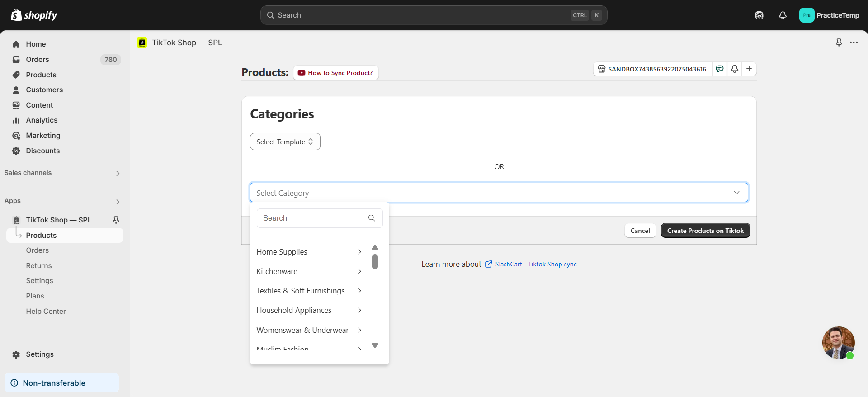This screenshot has width=868, height=397.
Task: Expand the Sales channels section
Action: click(x=118, y=173)
